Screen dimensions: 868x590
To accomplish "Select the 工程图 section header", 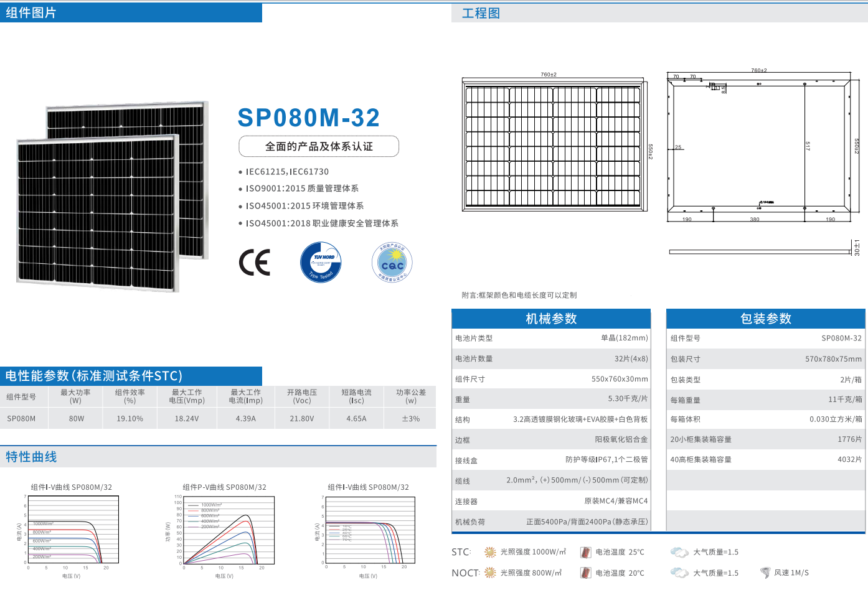I will pyautogui.click(x=481, y=14).
